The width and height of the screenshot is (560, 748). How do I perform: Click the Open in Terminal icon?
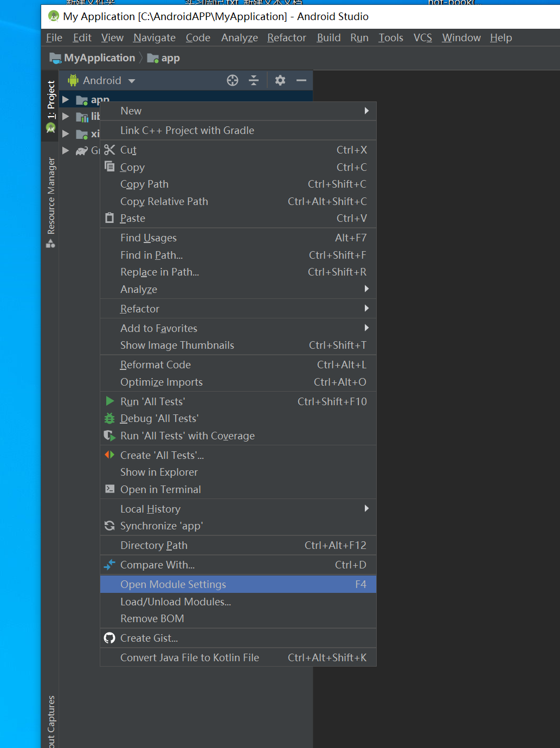point(110,489)
